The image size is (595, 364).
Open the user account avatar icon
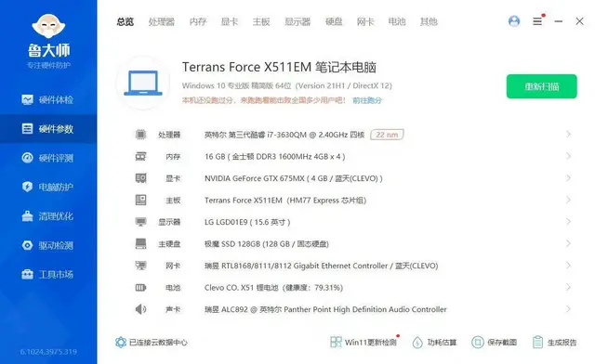coord(514,21)
